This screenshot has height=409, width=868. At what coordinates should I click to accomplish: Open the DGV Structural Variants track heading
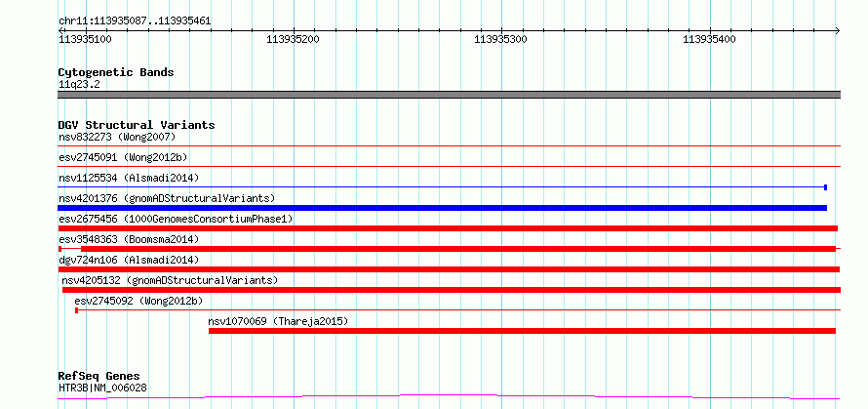pyautogui.click(x=137, y=125)
